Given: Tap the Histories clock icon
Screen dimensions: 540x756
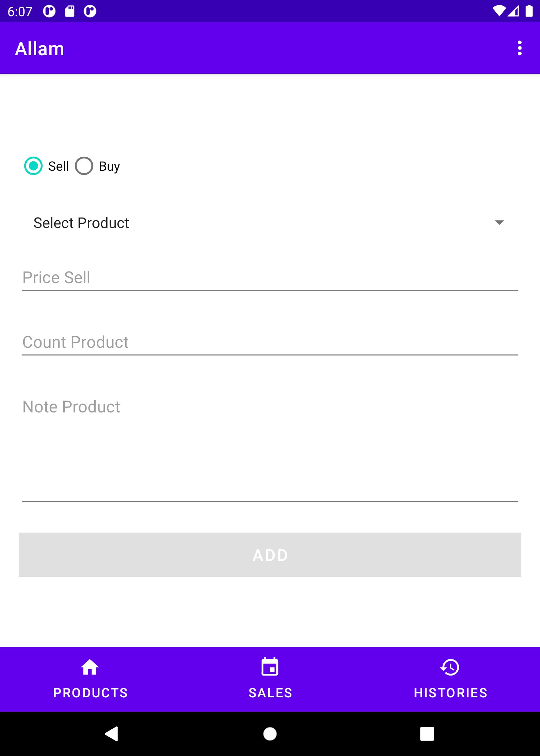Looking at the screenshot, I should pyautogui.click(x=450, y=667).
